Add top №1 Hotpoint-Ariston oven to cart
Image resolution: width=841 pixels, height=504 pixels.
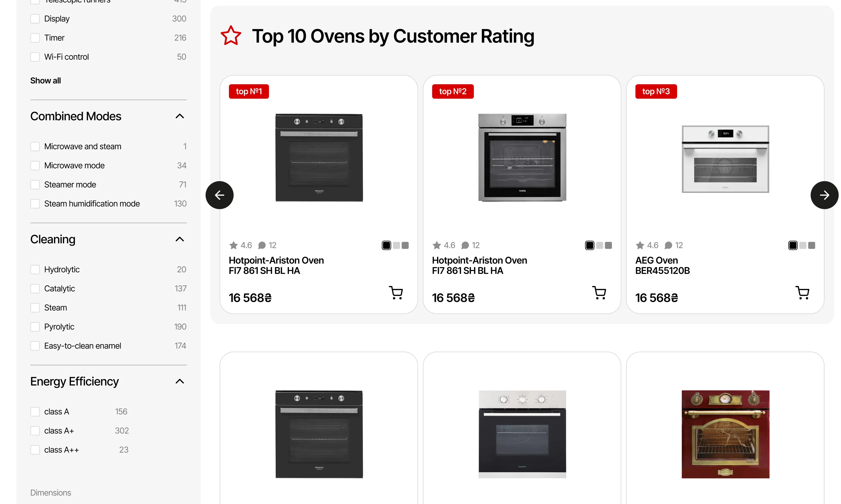point(396,293)
